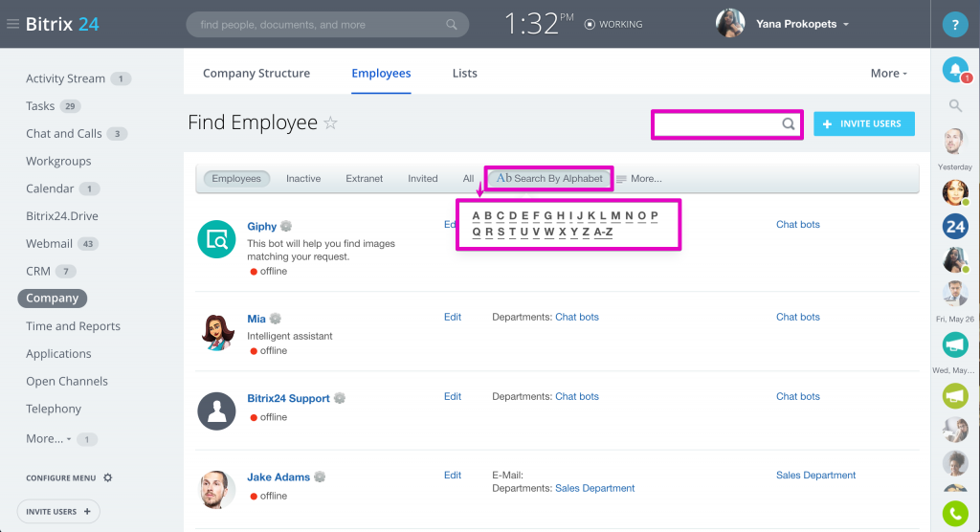Image resolution: width=980 pixels, height=532 pixels.
Task: Click the Configure Menu gear icon
Action: click(x=107, y=477)
